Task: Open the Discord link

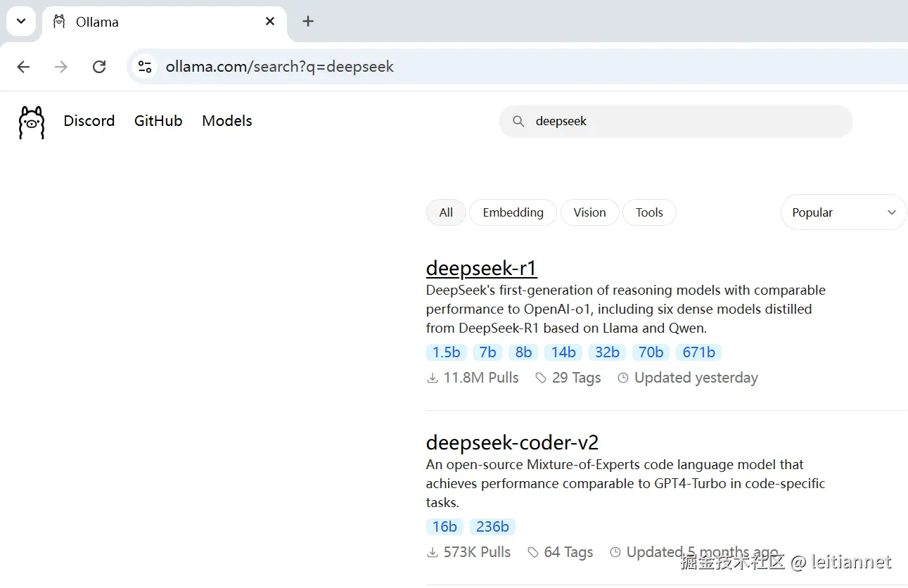Action: [89, 121]
